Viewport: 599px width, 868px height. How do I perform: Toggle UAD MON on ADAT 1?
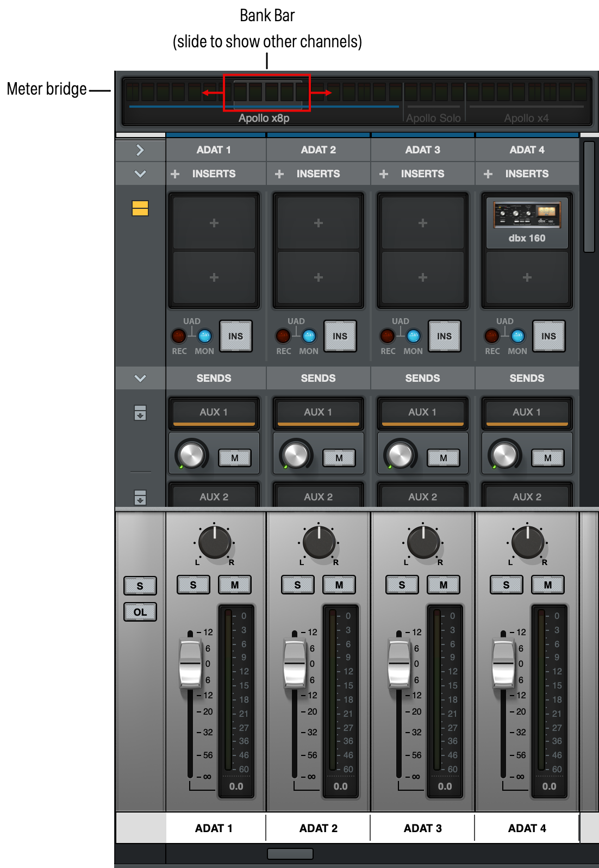tap(205, 336)
